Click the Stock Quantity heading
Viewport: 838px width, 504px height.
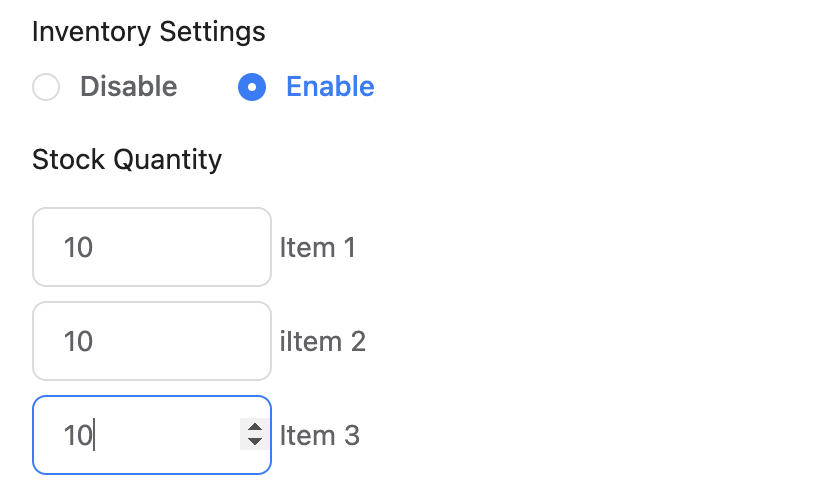click(x=127, y=159)
